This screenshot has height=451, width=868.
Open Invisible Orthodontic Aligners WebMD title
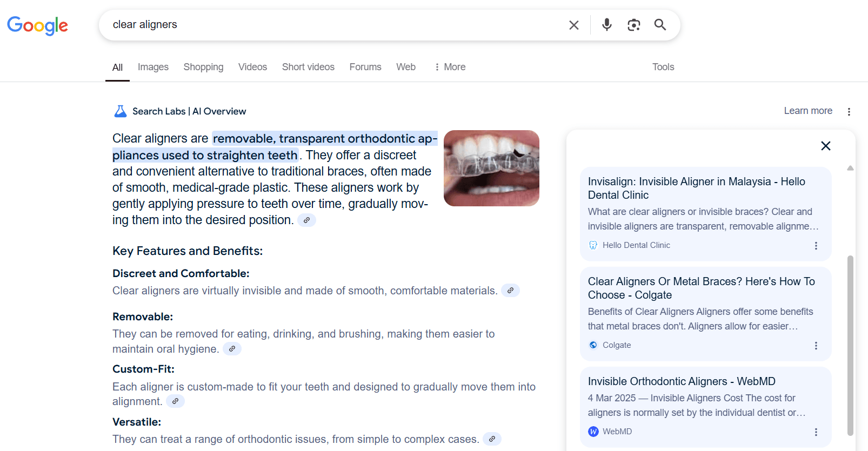(682, 381)
